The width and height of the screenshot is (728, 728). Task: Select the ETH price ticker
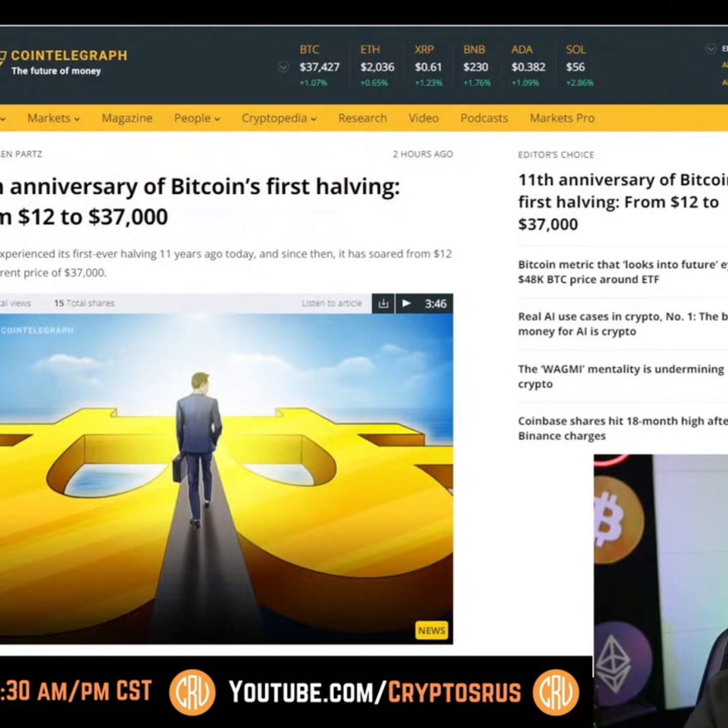[x=377, y=66]
